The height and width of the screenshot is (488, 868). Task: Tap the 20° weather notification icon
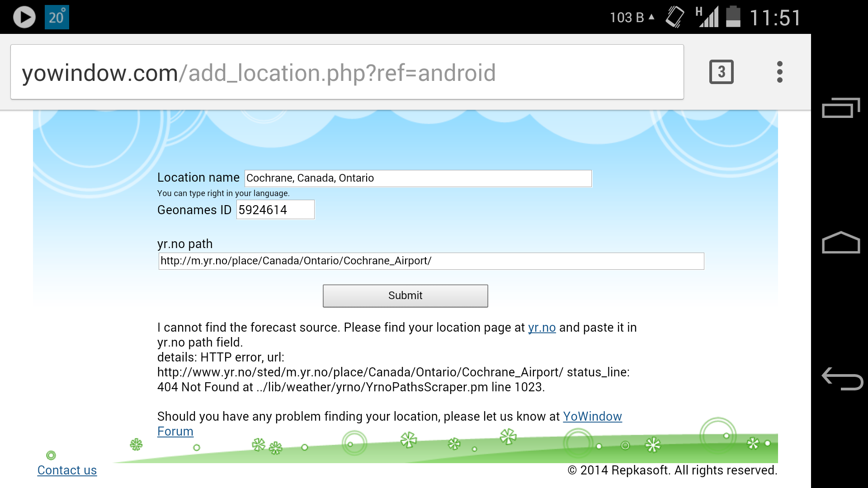click(x=57, y=17)
